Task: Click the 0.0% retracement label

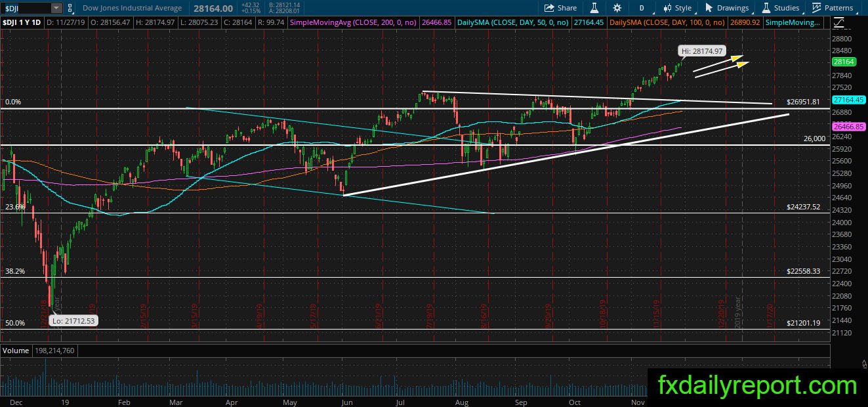Action: pos(13,102)
